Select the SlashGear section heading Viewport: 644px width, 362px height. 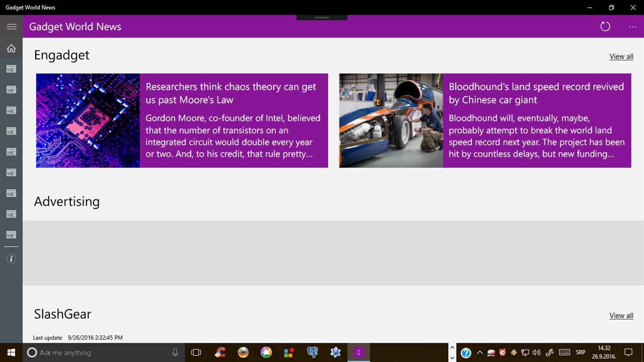click(x=63, y=314)
